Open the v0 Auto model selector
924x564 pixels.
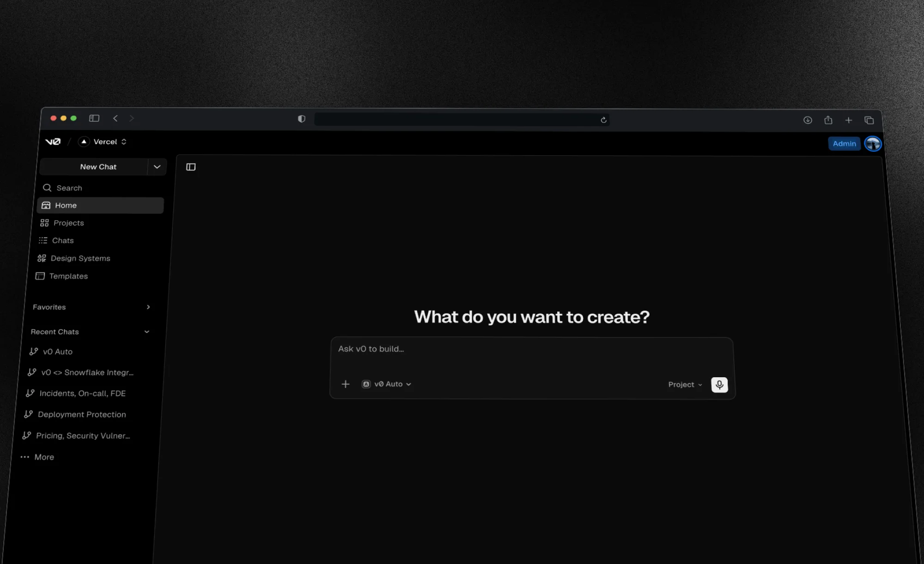[x=387, y=384]
